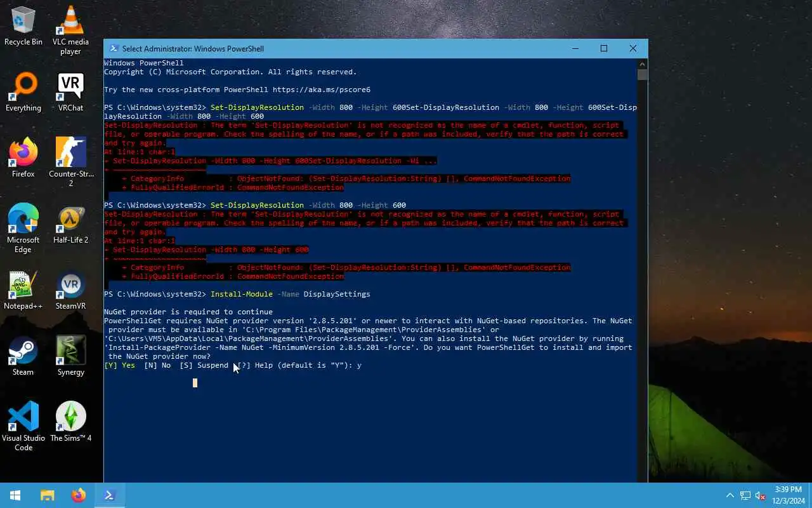Open the network status tray icon
Viewport: 812px width, 508px height.
pos(745,495)
